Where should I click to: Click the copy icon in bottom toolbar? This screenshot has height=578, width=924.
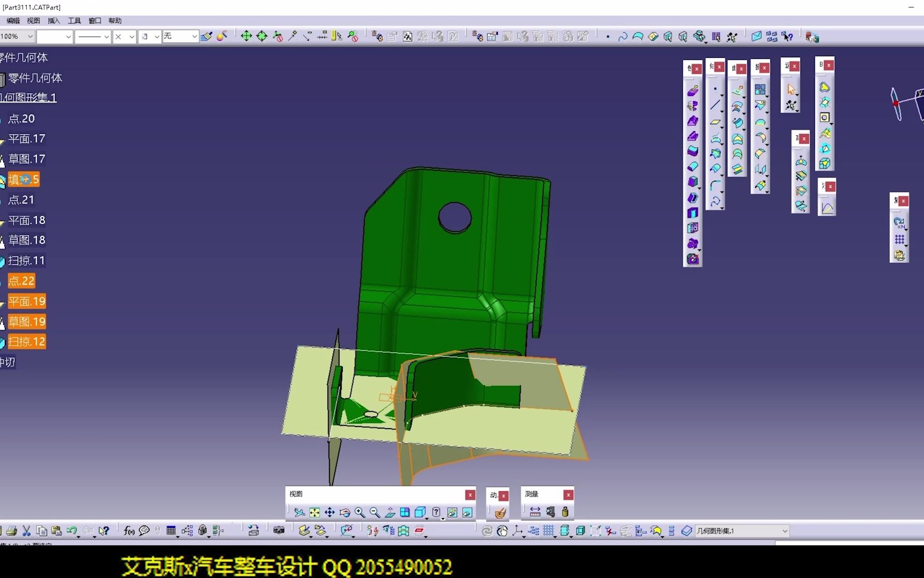coord(41,531)
